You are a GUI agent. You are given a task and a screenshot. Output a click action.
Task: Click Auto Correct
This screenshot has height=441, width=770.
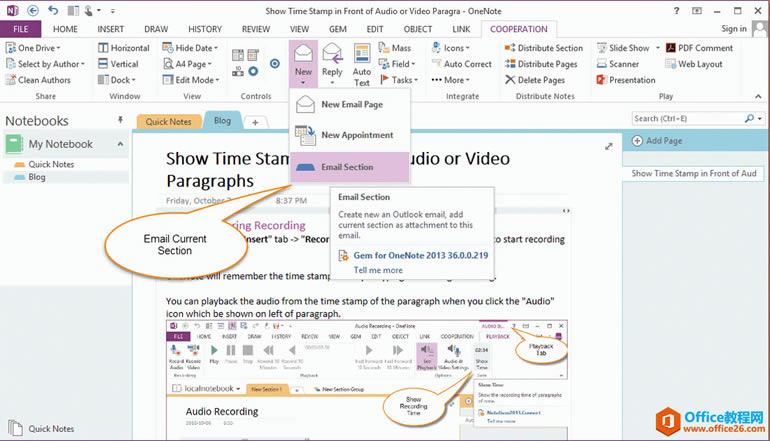point(461,64)
